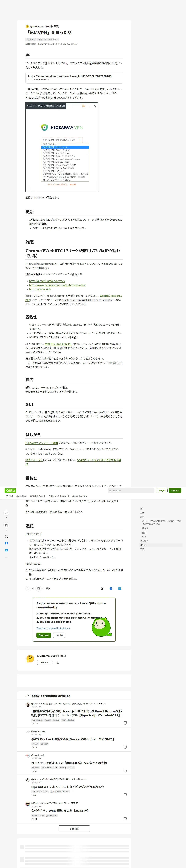
Task: Click the green Signup button in the header
Action: click(x=175, y=490)
